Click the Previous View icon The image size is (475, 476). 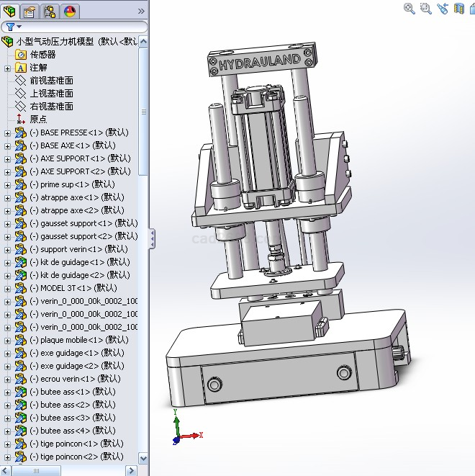(443, 9)
